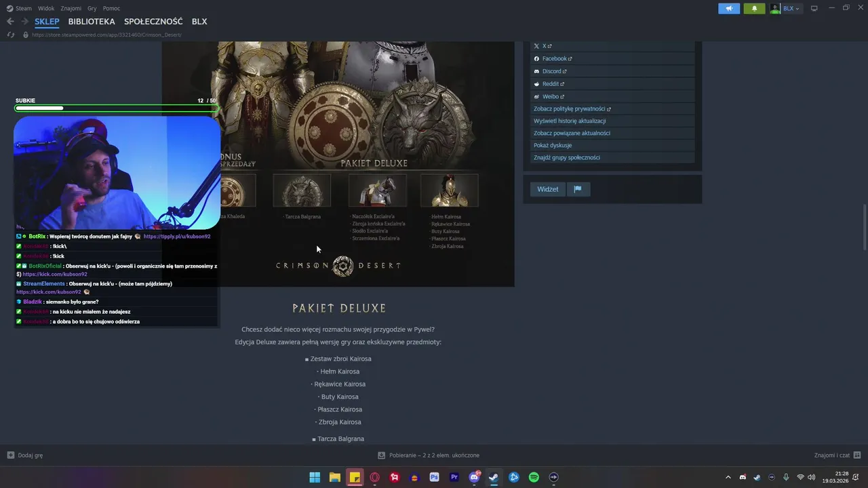Go forward with the navigation arrow
Image resolution: width=868 pixels, height=488 pixels.
24,22
